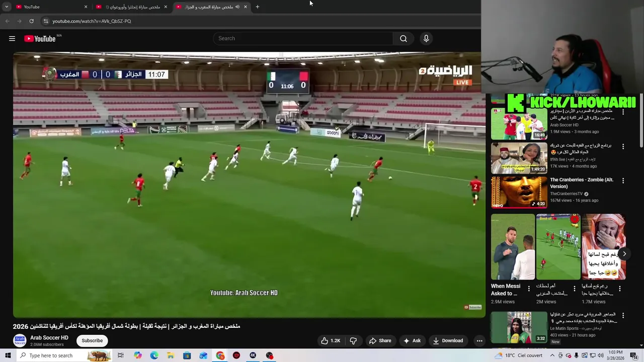
Task: Navigate forward in the browser
Action: [x=19, y=21]
